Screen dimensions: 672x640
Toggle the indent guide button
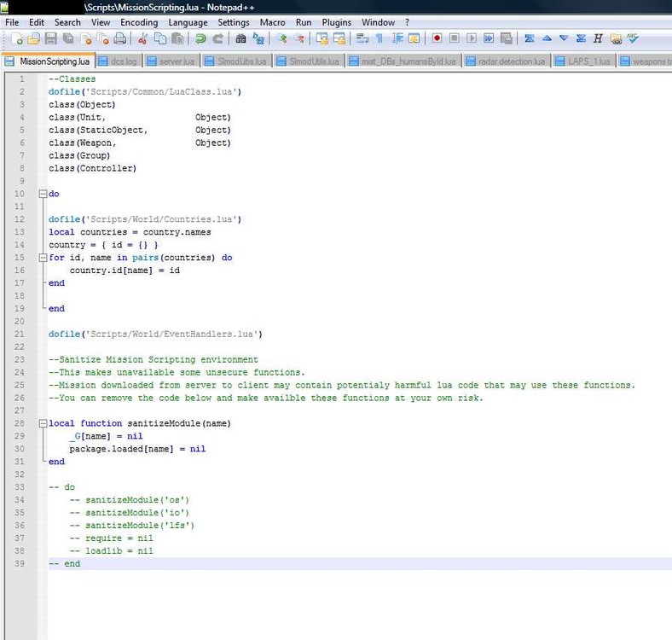[x=397, y=38]
